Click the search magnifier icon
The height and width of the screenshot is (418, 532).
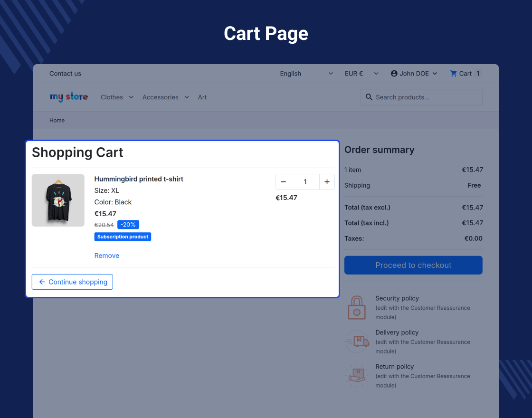click(369, 97)
